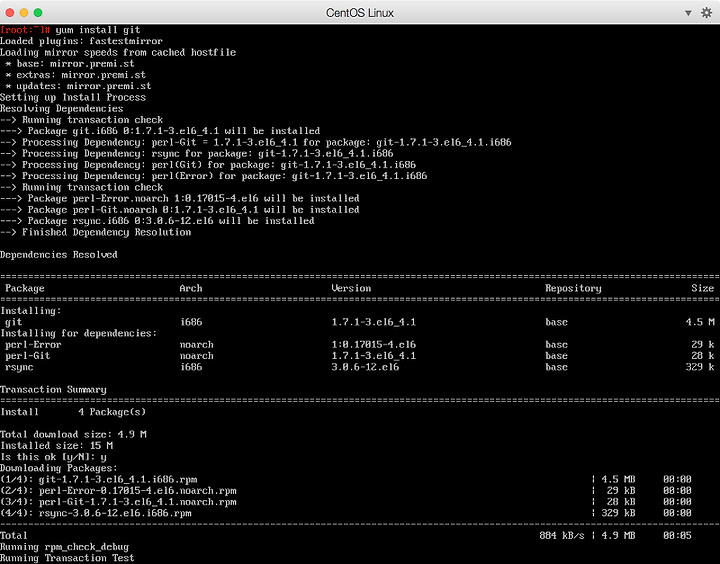This screenshot has width=720, height=564.
Task: Click 'Package perl-Git.noarch' will be installed line
Action: point(180,210)
